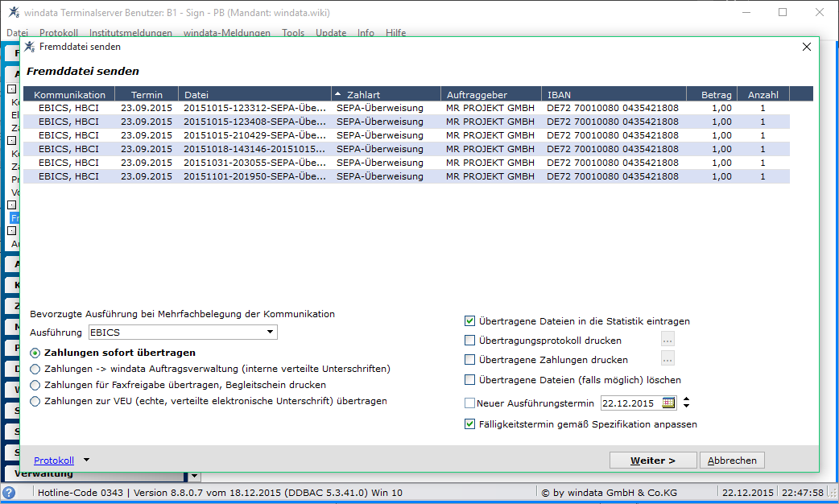
Task: Increase the execution date with the up arrow
Action: coord(687,399)
